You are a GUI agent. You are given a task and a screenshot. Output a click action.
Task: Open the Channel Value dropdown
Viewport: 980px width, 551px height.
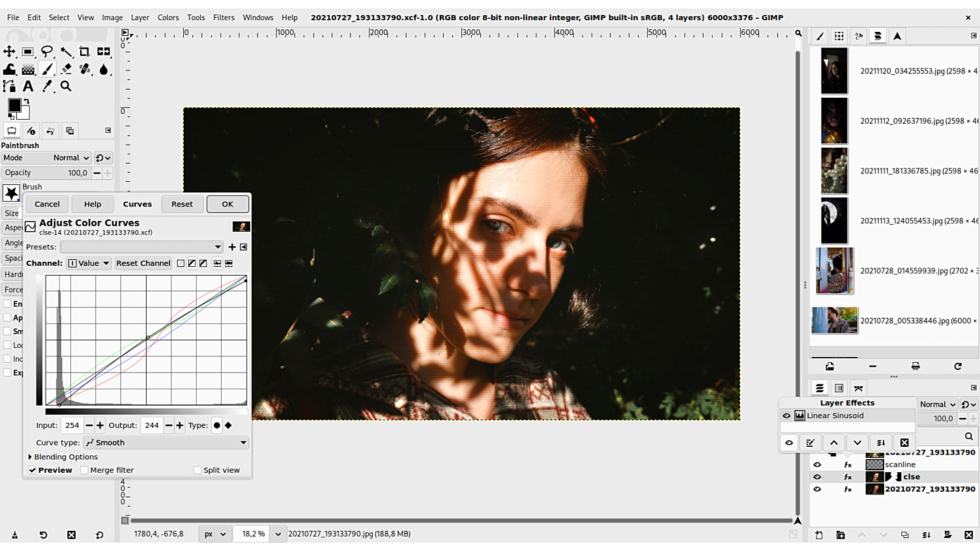click(x=89, y=263)
